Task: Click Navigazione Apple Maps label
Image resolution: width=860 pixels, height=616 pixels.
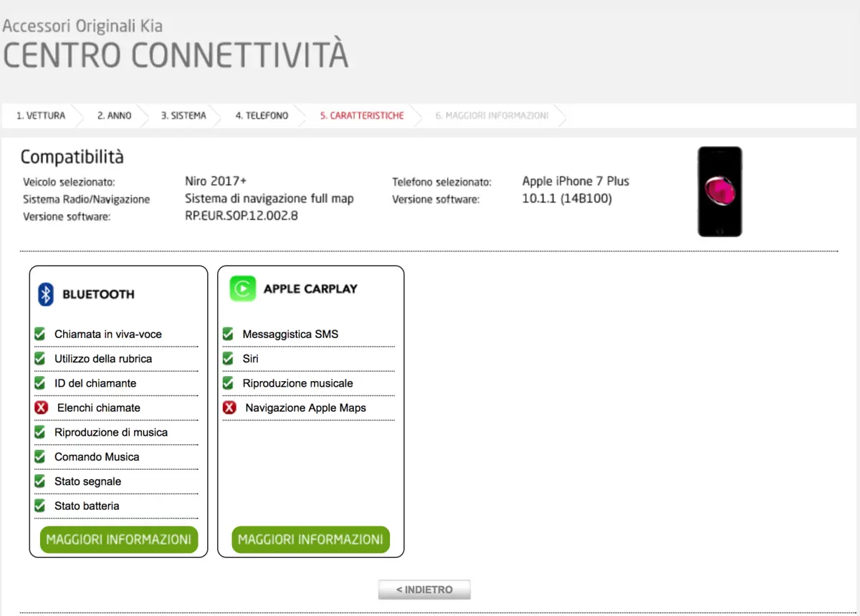Action: pos(305,408)
